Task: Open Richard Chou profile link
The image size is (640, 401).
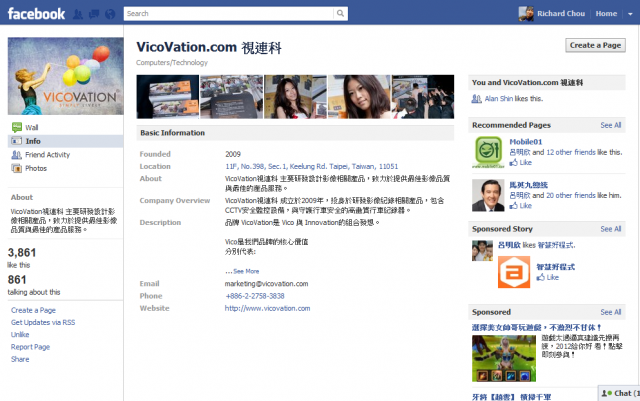Action: pyautogui.click(x=561, y=13)
